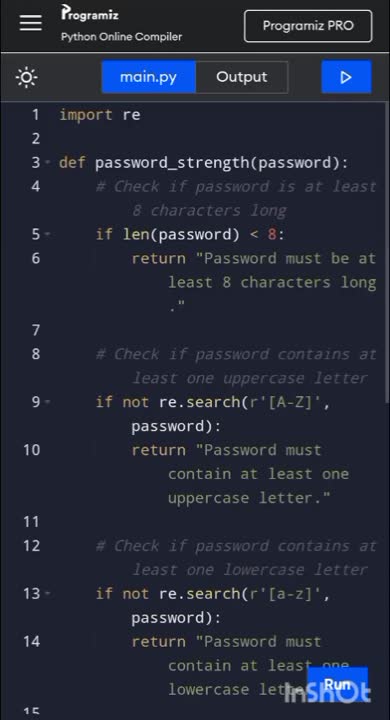The image size is (390, 720).
Task: Click the floating Run button
Action: (x=338, y=684)
